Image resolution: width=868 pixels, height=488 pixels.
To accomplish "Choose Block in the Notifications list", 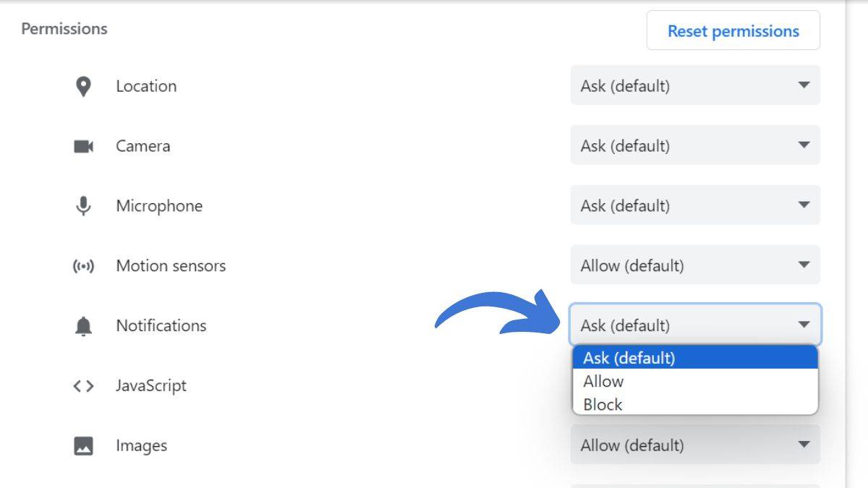I will click(603, 404).
